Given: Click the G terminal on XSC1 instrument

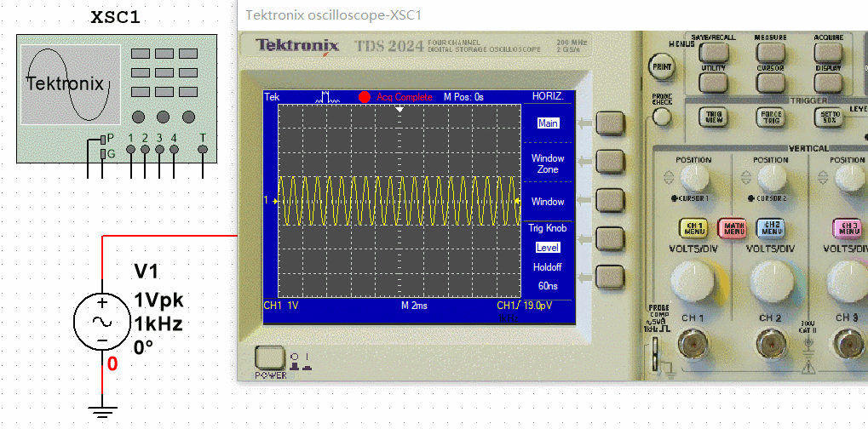Looking at the screenshot, I should [103, 154].
